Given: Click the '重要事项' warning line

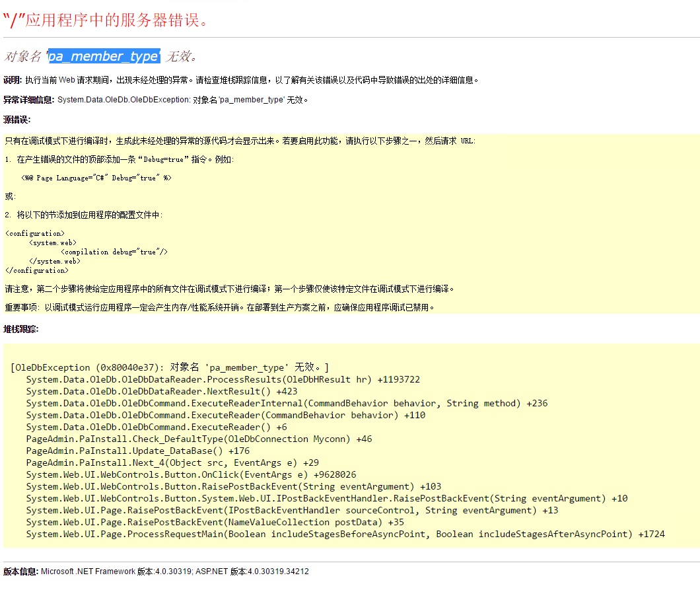Looking at the screenshot, I should coord(219,307).
